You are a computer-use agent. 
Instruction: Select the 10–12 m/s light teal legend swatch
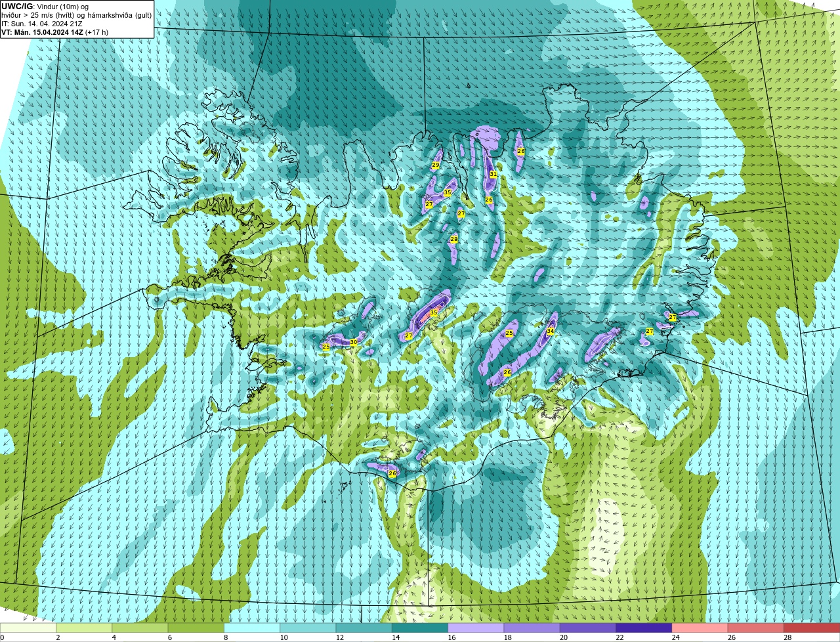click(x=308, y=628)
